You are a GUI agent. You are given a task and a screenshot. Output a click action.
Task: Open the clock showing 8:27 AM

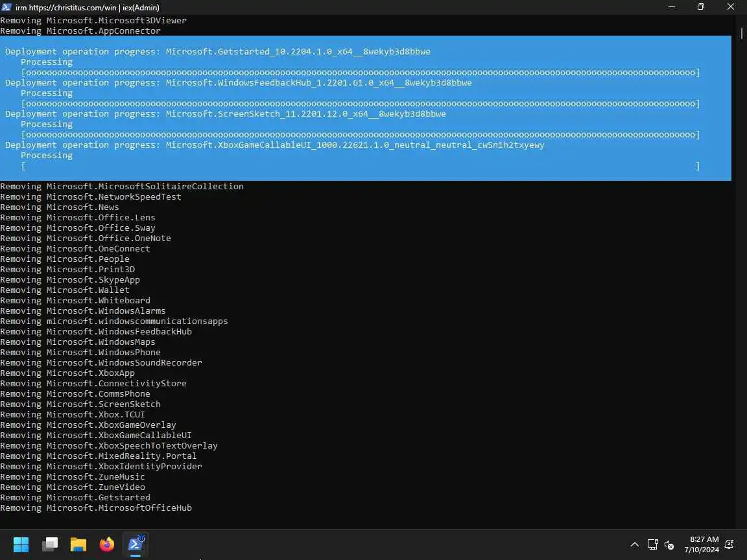click(702, 544)
